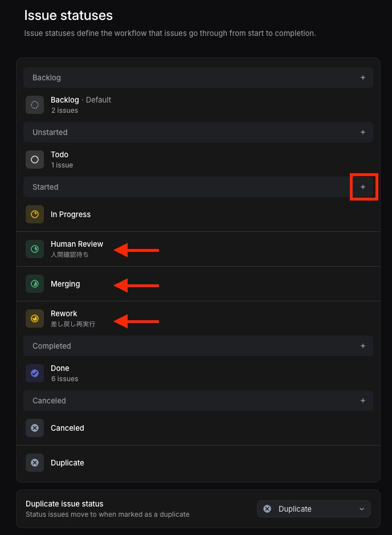Add a new status to Backlog group
The width and height of the screenshot is (392, 535).
[363, 77]
